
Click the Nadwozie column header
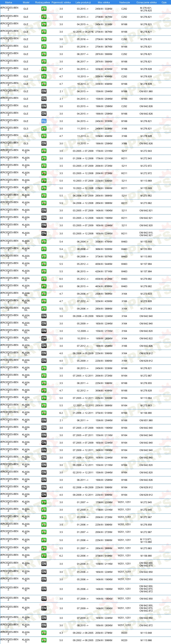(x=124, y=2)
